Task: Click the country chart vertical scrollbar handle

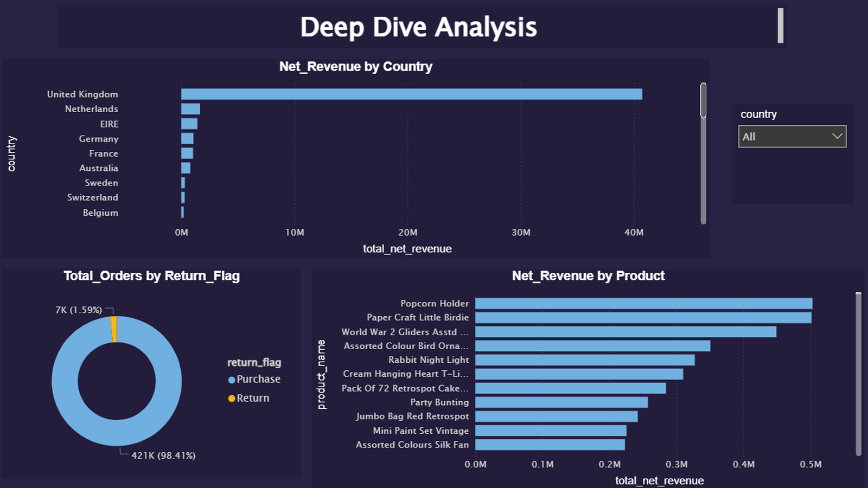Action: click(703, 100)
